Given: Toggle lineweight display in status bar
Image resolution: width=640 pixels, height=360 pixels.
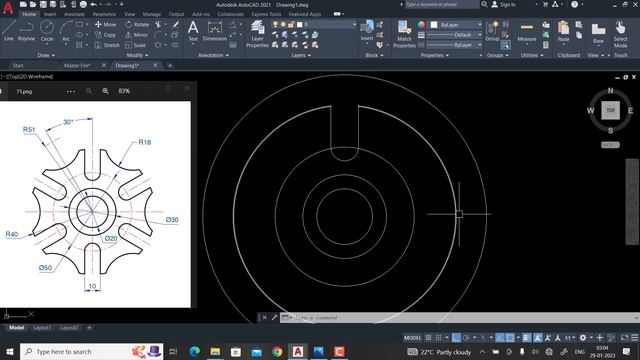Looking at the screenshot, I should point(527,338).
